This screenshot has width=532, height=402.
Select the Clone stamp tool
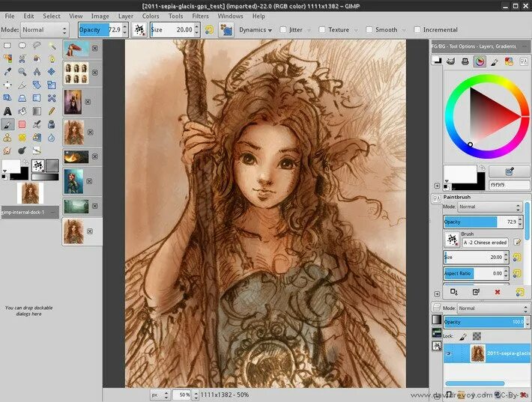tap(7, 138)
